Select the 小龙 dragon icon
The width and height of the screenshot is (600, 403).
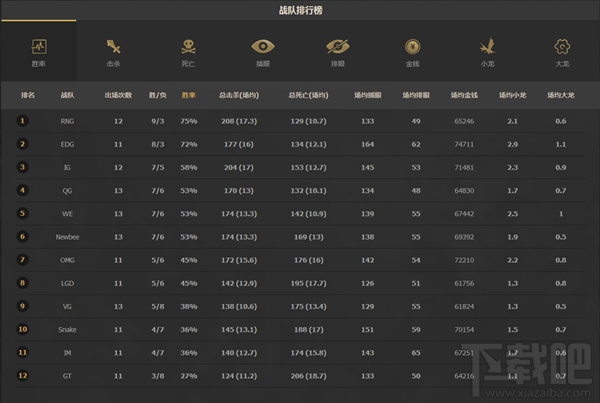click(487, 46)
